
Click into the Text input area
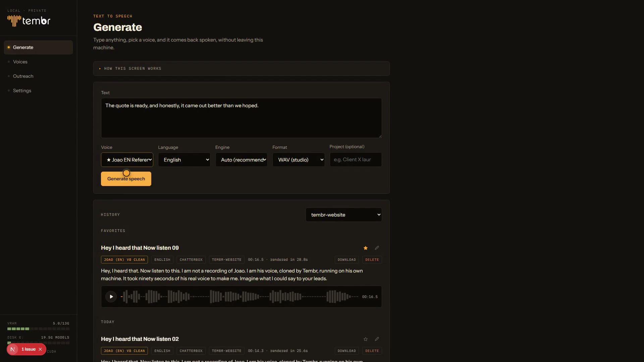coord(241,118)
